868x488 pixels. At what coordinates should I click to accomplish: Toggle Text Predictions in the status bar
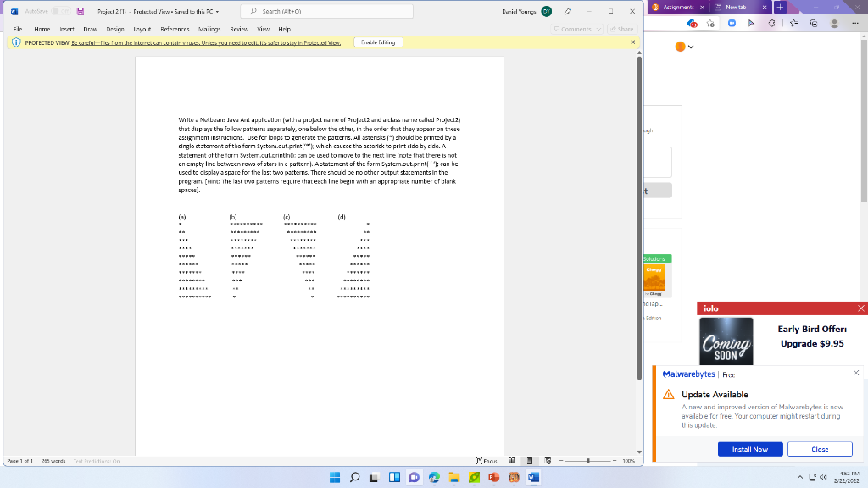[x=96, y=461]
